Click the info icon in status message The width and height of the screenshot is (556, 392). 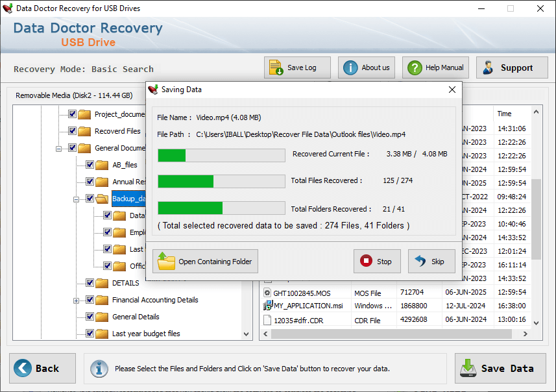tap(99, 369)
